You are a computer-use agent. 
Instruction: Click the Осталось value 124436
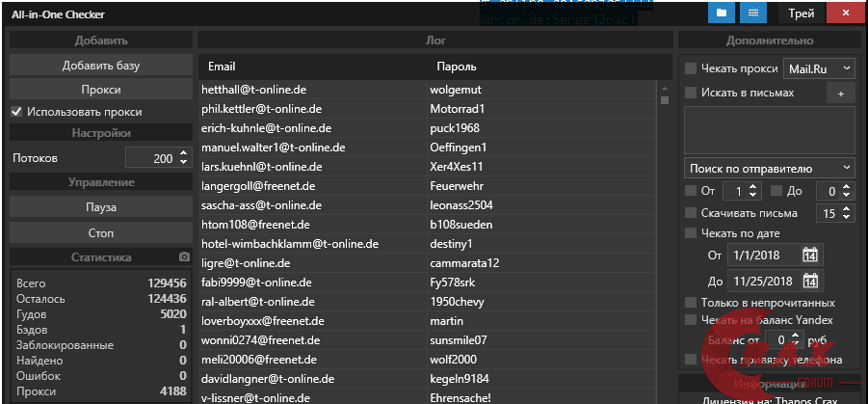point(167,299)
